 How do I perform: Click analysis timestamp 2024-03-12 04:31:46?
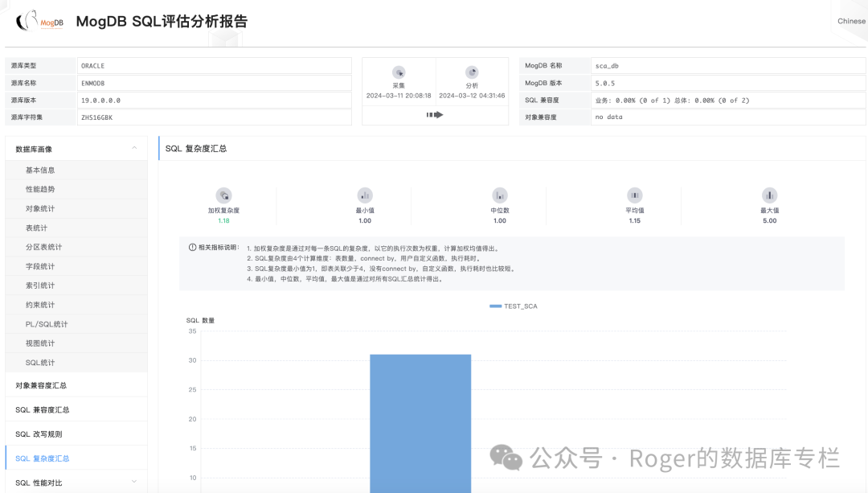pos(472,96)
